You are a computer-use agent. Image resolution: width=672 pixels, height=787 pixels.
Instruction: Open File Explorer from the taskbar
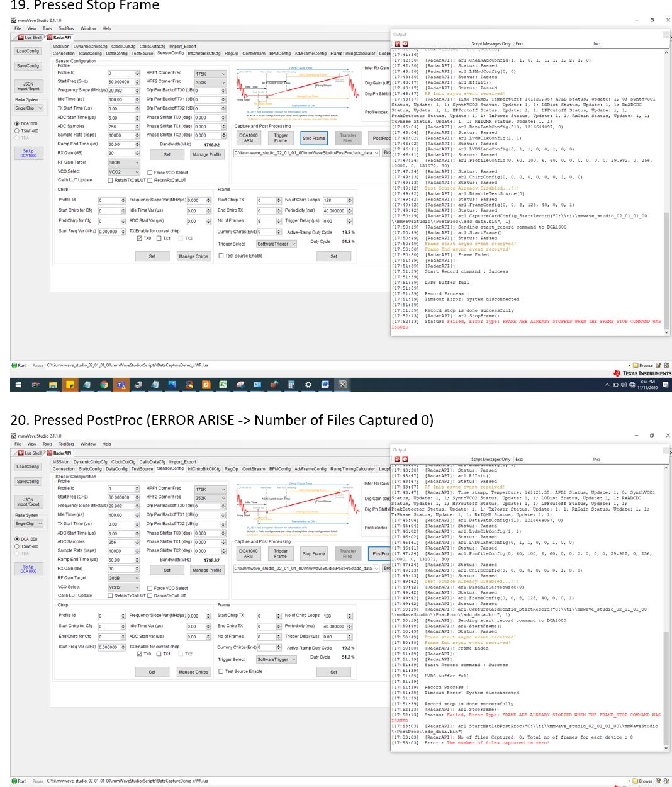53,385
